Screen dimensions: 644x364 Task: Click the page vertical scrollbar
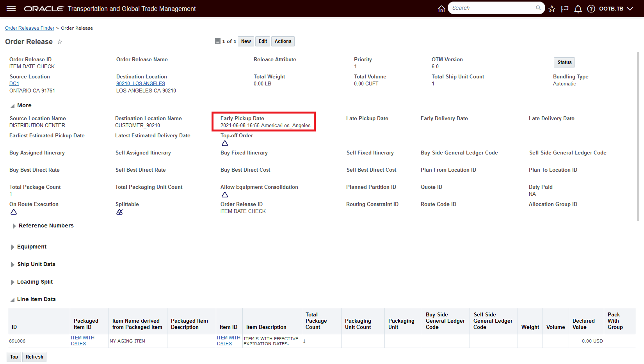(638, 137)
